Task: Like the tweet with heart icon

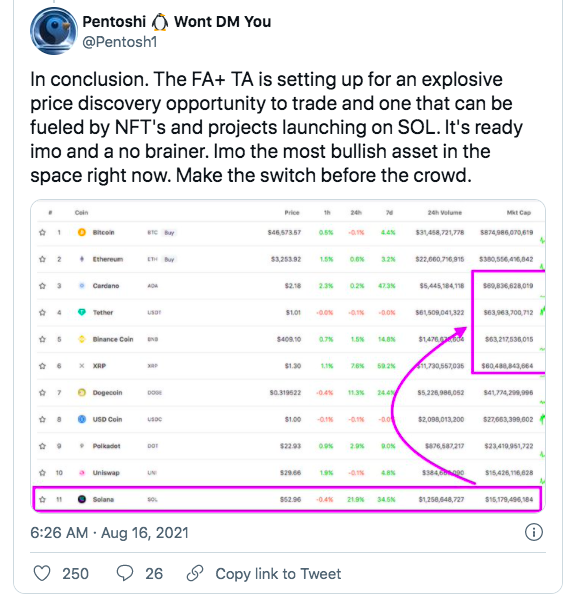Action: (42, 573)
